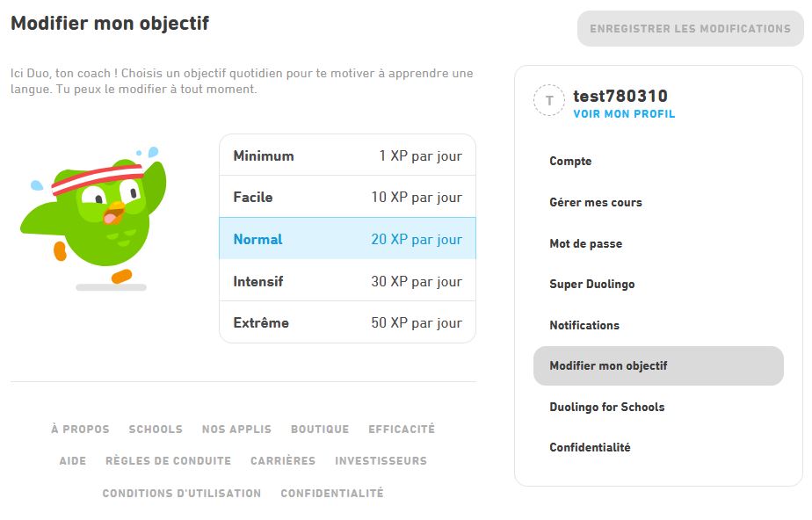
Task: Open the Boutique footer link
Action: [320, 430]
